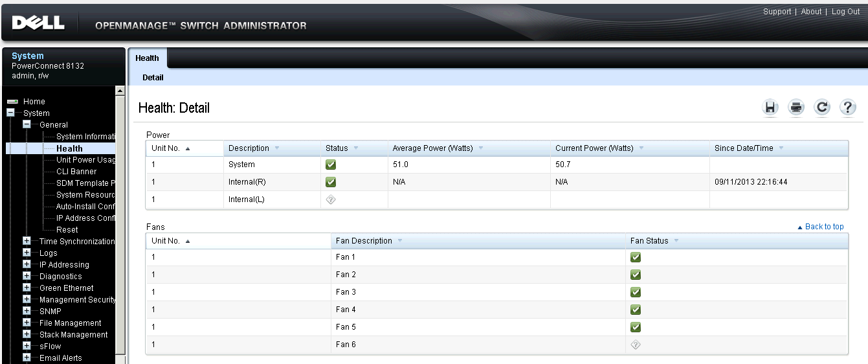The height and width of the screenshot is (364, 868).
Task: Click the Fan 6 unknown status icon
Action: coord(636,345)
